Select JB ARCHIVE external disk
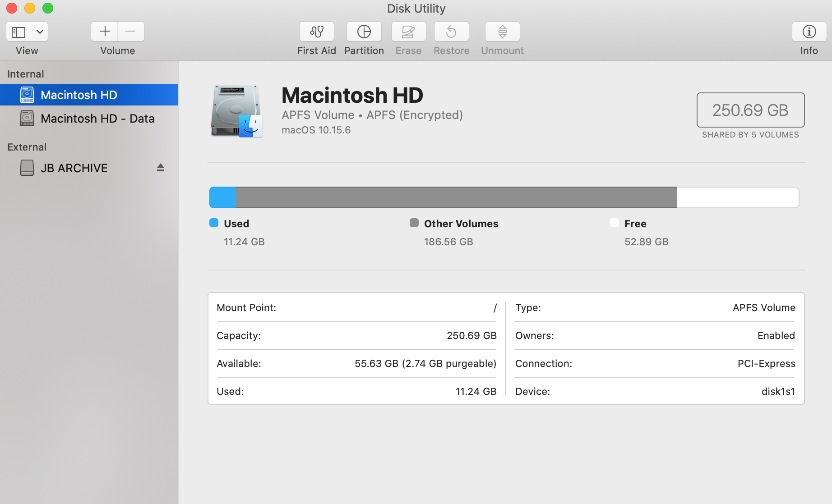832x504 pixels. tap(74, 168)
